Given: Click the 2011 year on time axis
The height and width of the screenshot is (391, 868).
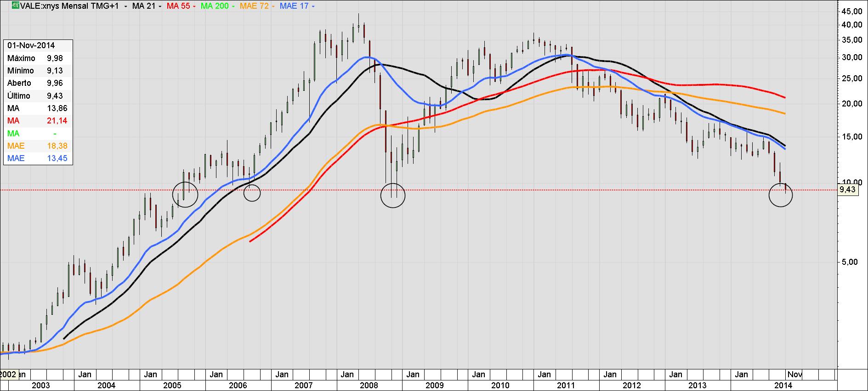Looking at the screenshot, I should tap(566, 385).
